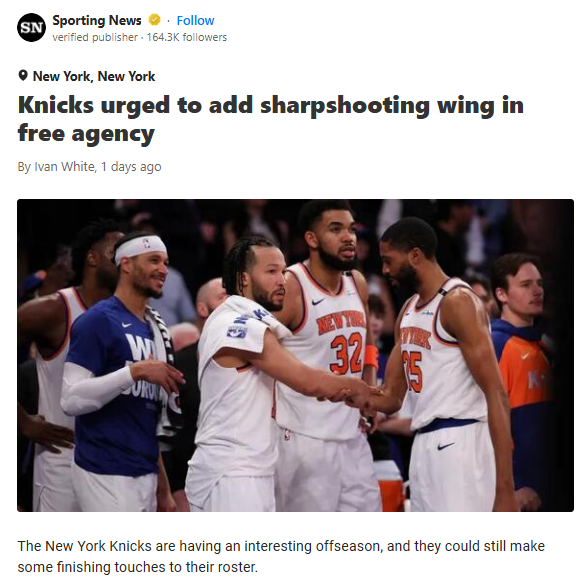Click the number 32 jersey in photo
This screenshot has width=584, height=587.
coord(347,353)
